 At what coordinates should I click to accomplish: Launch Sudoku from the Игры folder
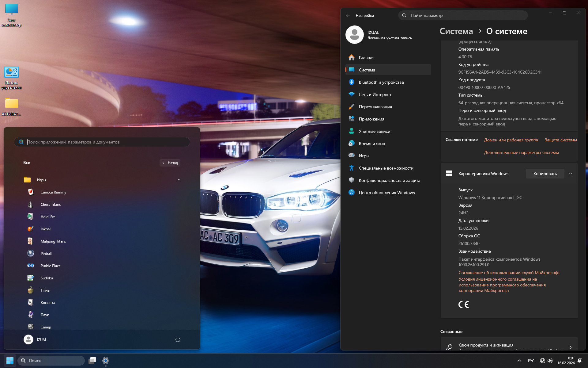pos(47,278)
